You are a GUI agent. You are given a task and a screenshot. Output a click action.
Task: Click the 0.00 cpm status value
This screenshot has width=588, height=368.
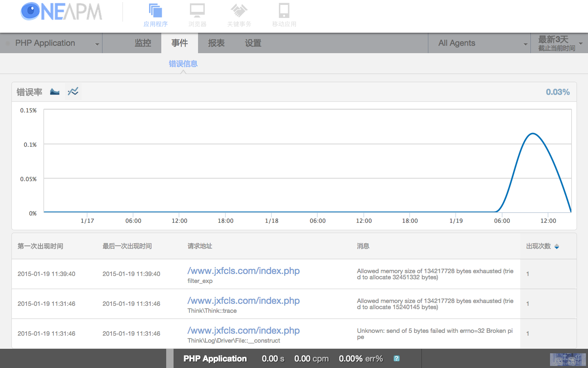(x=312, y=359)
